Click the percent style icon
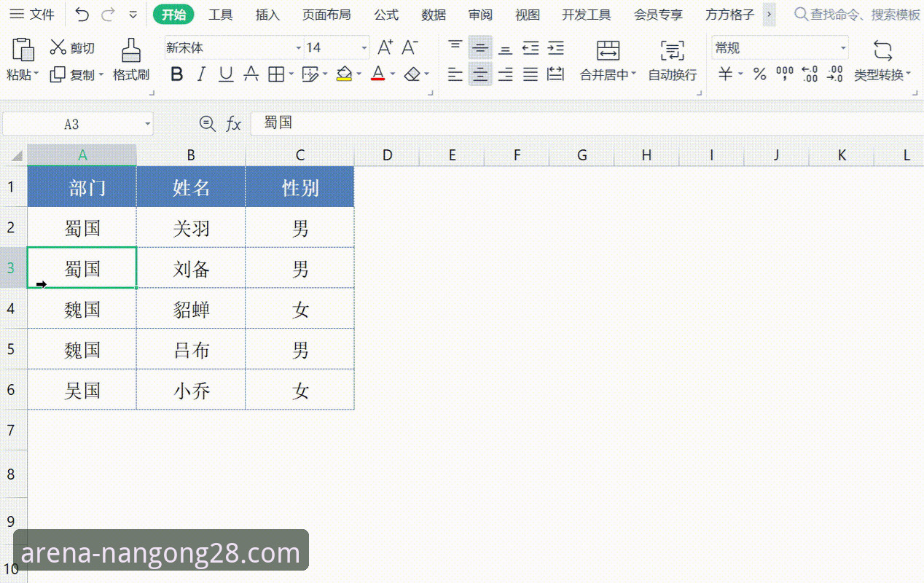This screenshot has height=583, width=924. 759,74
